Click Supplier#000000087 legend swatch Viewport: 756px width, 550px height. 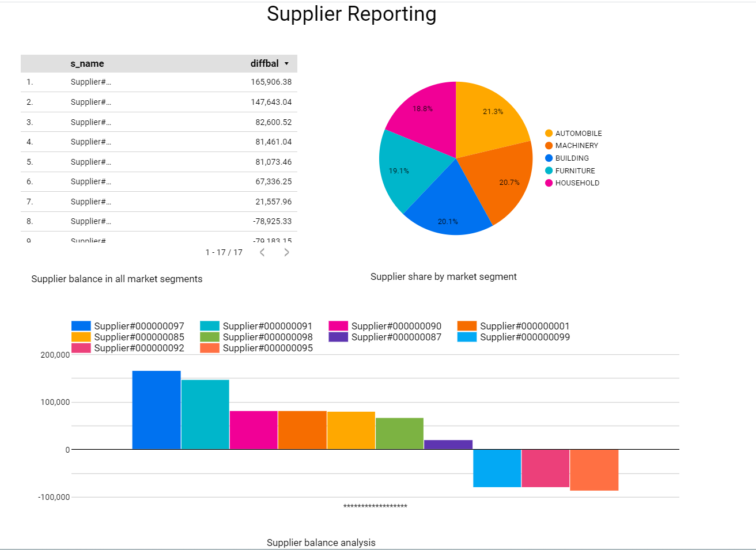click(338, 337)
